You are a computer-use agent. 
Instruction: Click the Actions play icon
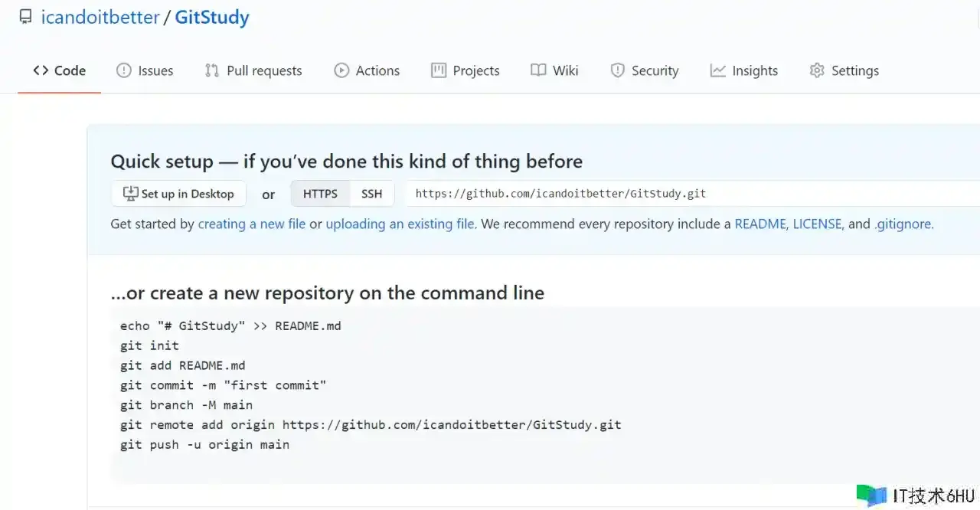tap(341, 70)
